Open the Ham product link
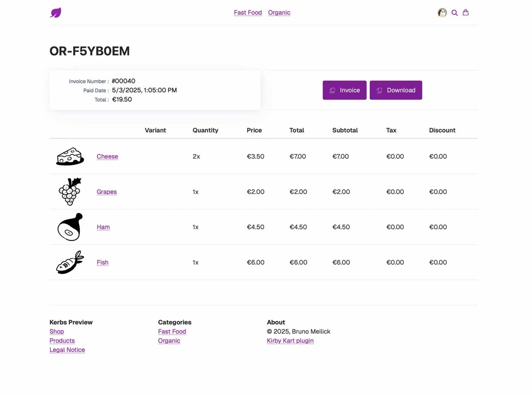The width and height of the screenshot is (532, 395). pos(103,227)
